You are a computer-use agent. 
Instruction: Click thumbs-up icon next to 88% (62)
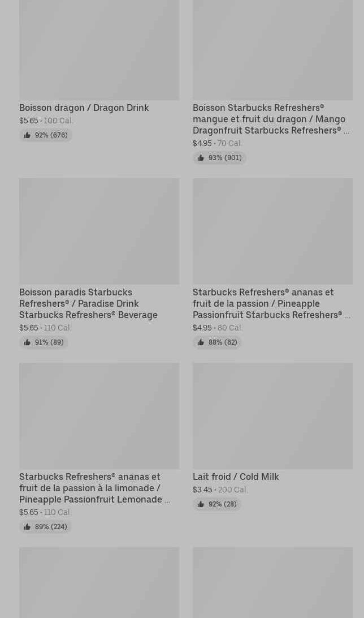pyautogui.click(x=201, y=342)
